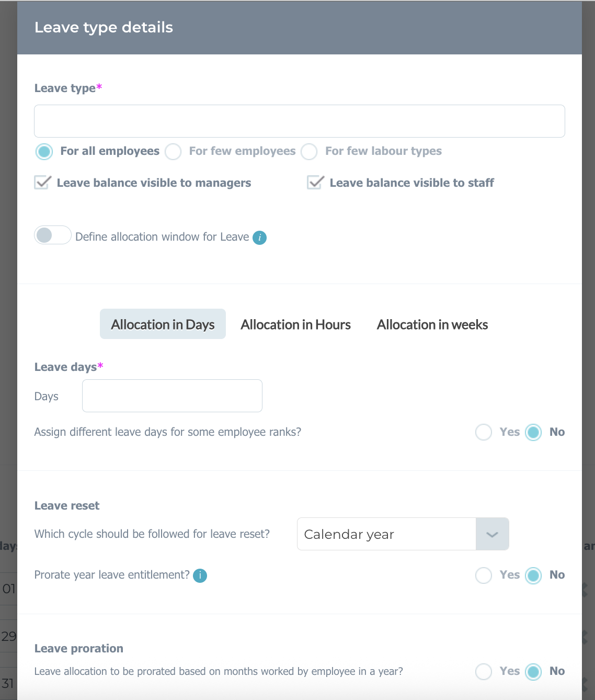This screenshot has width=595, height=700.
Task: Choose Yes for Prorate year leave entitlement
Action: pyautogui.click(x=484, y=575)
